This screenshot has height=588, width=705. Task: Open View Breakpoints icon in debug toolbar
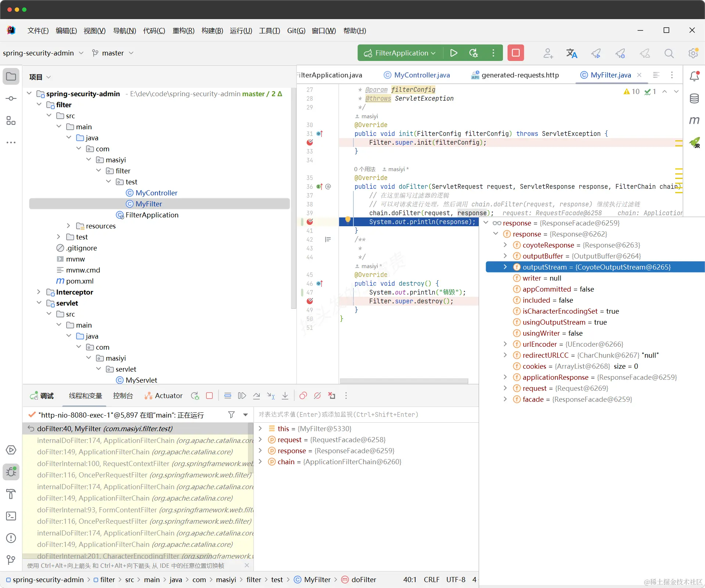(x=303, y=396)
